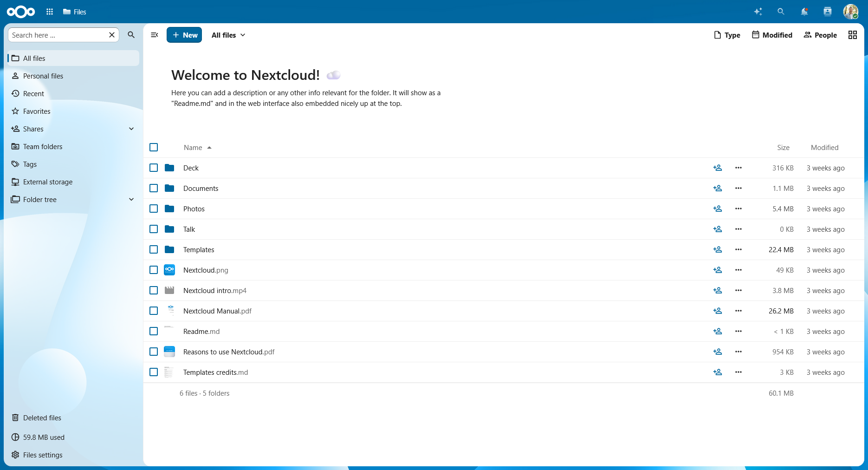This screenshot has height=470, width=868.
Task: Share Templates credits.md
Action: (x=718, y=372)
